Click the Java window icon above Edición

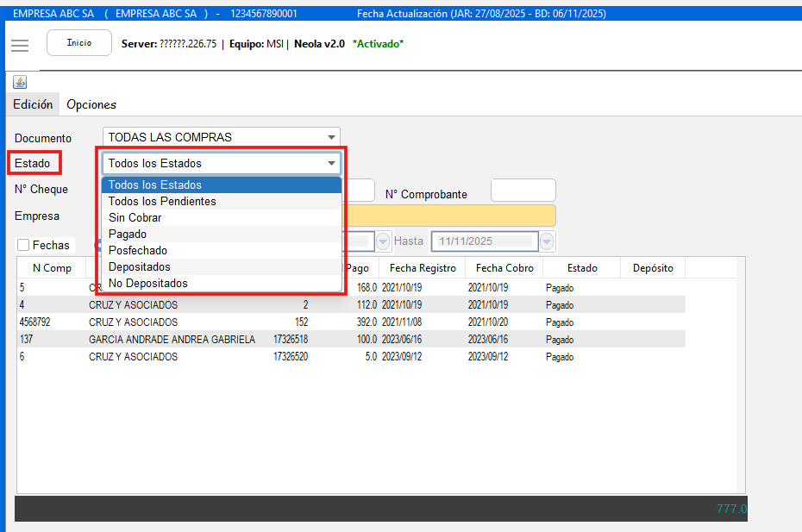pyautogui.click(x=20, y=82)
